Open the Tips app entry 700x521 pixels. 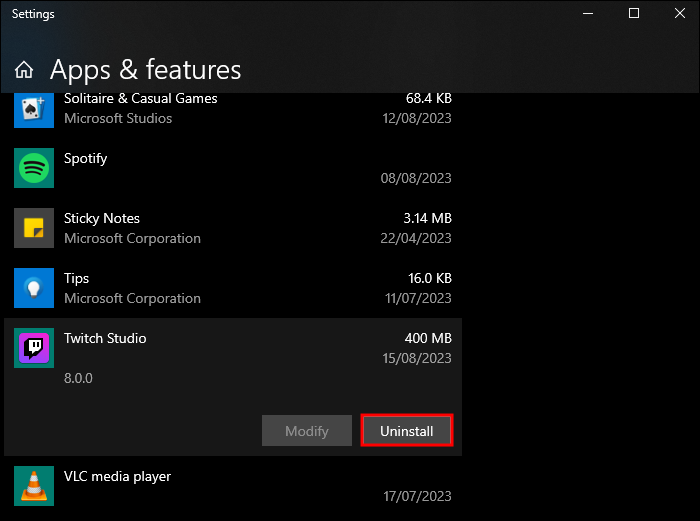point(77,278)
